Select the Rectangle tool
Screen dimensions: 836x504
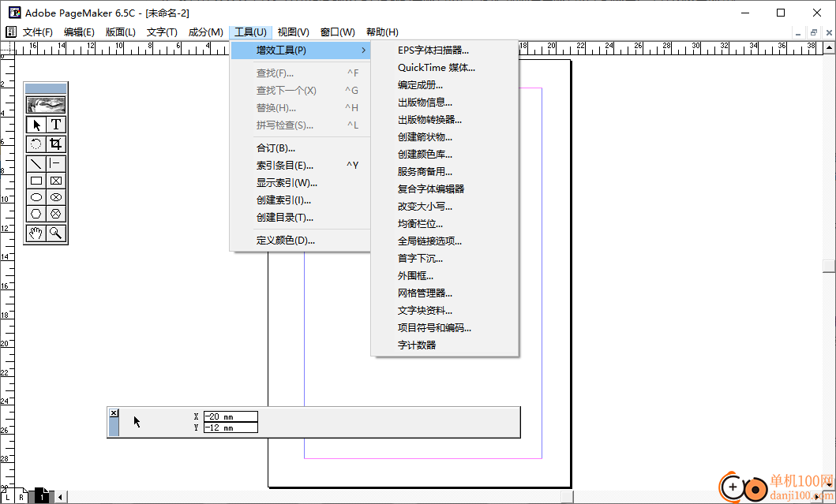pos(36,181)
